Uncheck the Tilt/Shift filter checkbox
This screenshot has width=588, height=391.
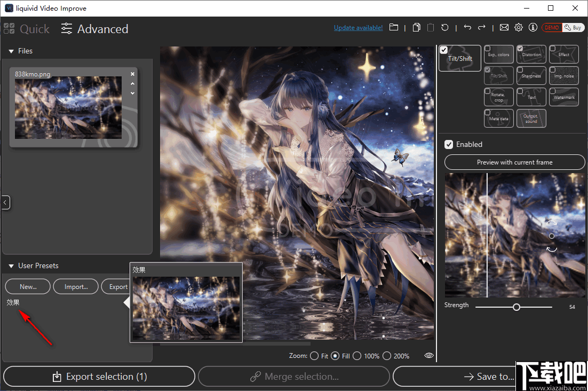coord(487,69)
